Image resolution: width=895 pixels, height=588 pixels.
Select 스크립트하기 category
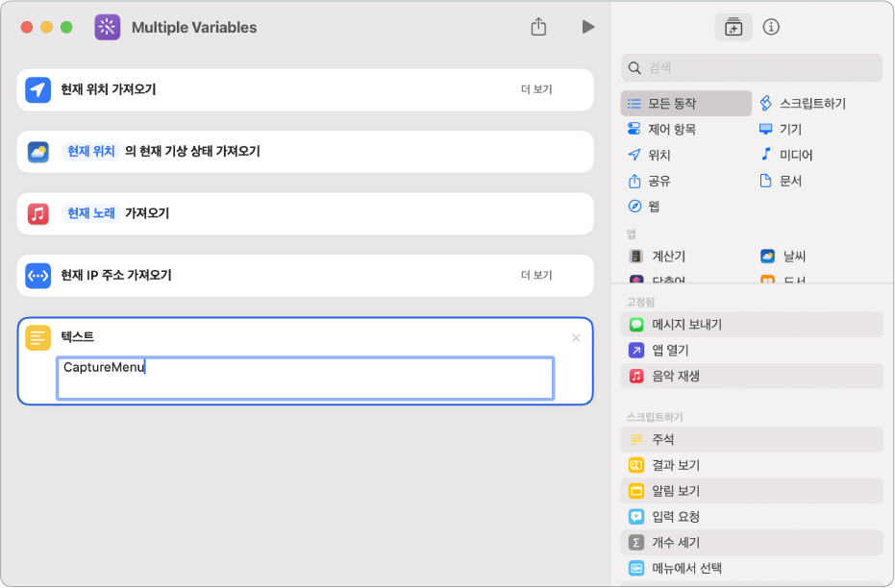(803, 103)
